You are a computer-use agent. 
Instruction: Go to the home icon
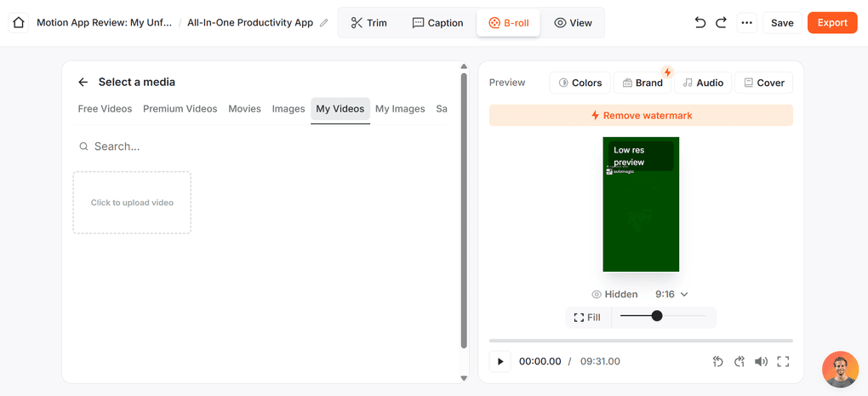pyautogui.click(x=18, y=23)
